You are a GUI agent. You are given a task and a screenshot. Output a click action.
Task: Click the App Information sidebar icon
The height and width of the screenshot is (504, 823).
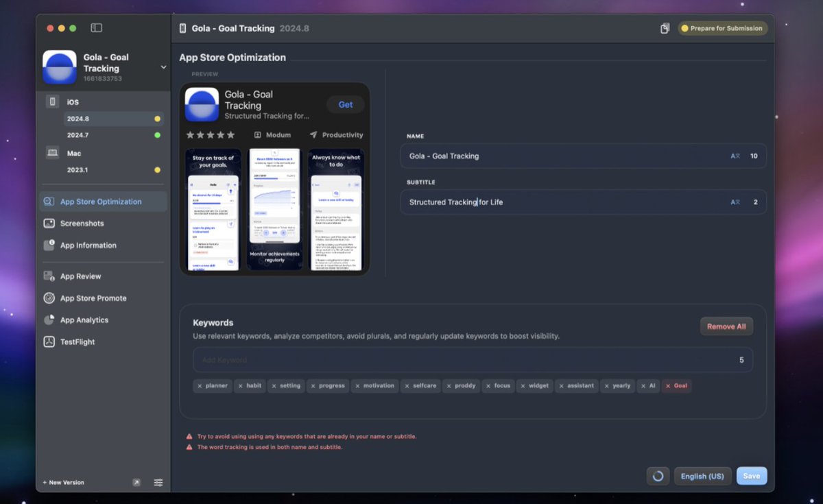[x=49, y=245]
